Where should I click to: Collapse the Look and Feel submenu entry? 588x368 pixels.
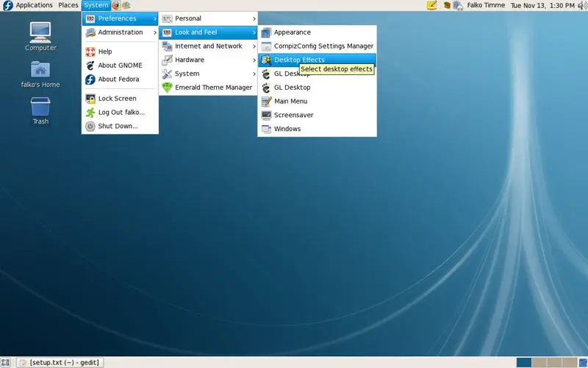[208, 32]
